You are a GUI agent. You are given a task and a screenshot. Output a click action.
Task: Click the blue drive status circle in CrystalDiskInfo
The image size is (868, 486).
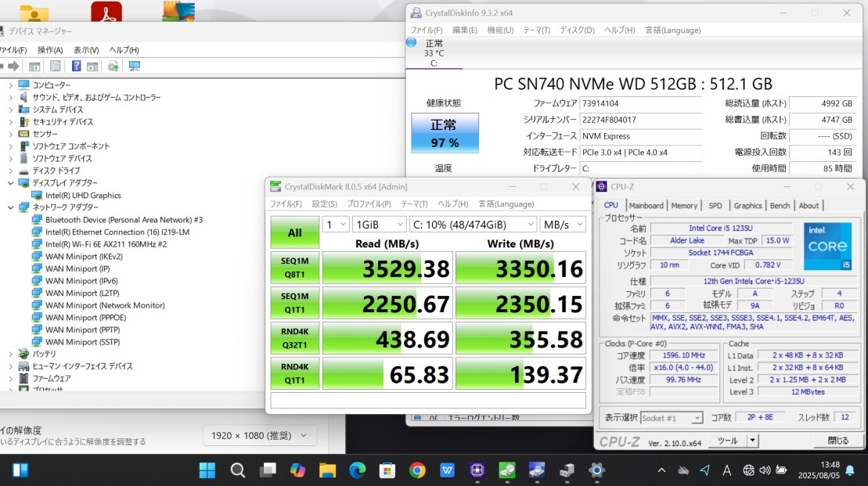click(412, 42)
